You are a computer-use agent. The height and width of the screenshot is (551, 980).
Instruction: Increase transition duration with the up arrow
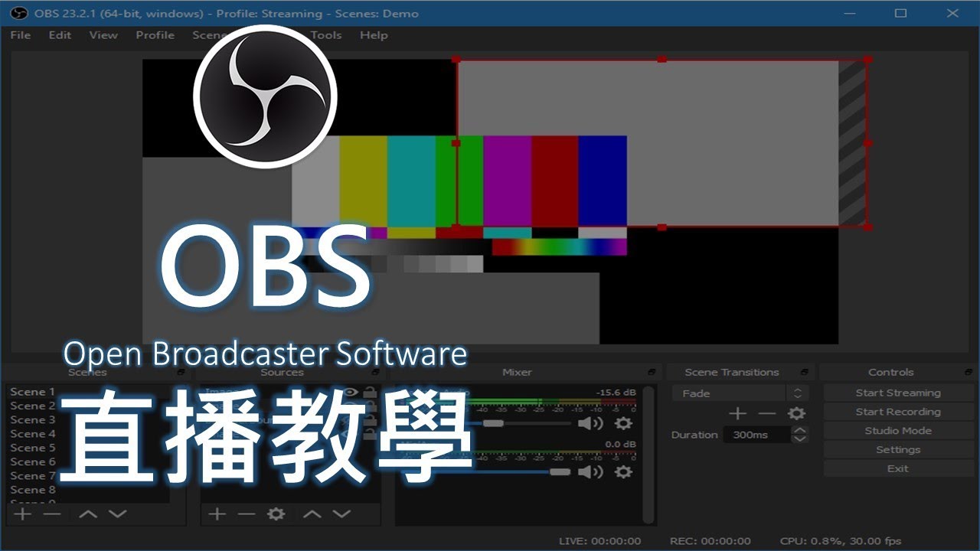tap(800, 430)
